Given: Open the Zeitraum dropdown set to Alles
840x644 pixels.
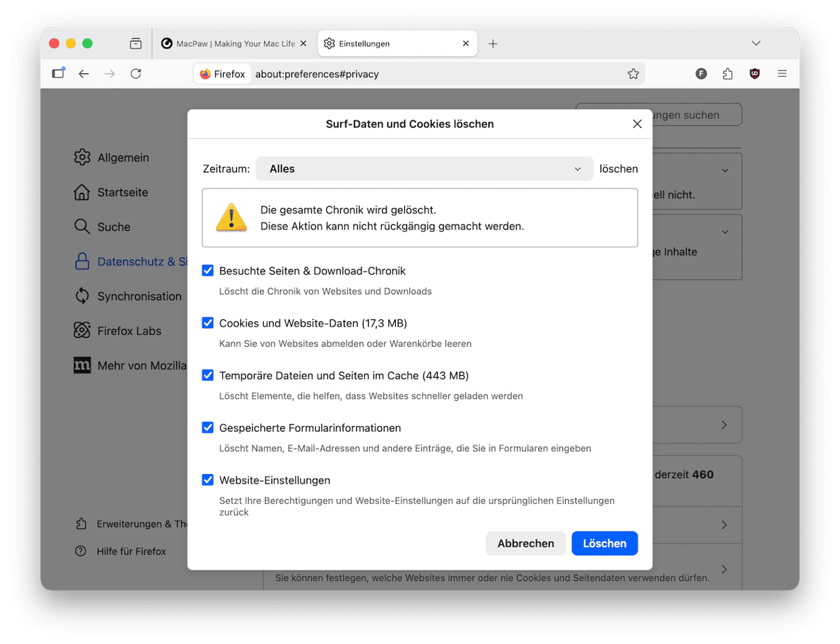Looking at the screenshot, I should point(424,169).
